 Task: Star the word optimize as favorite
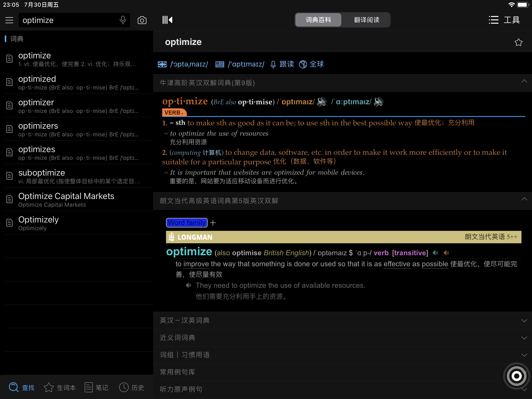(518, 42)
